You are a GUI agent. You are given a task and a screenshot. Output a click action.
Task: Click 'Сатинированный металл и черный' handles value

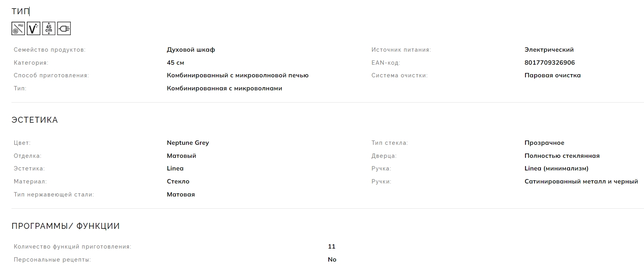tap(581, 181)
